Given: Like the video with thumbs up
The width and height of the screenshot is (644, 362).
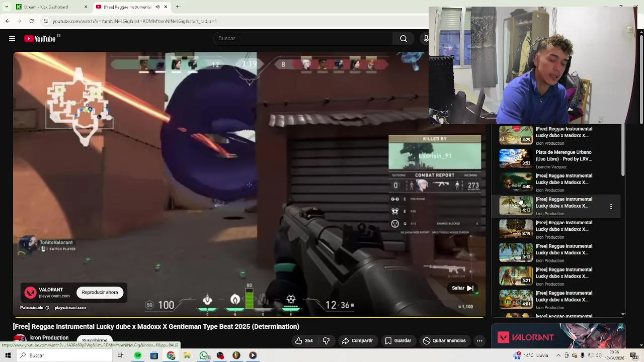Looking at the screenshot, I should [304, 341].
